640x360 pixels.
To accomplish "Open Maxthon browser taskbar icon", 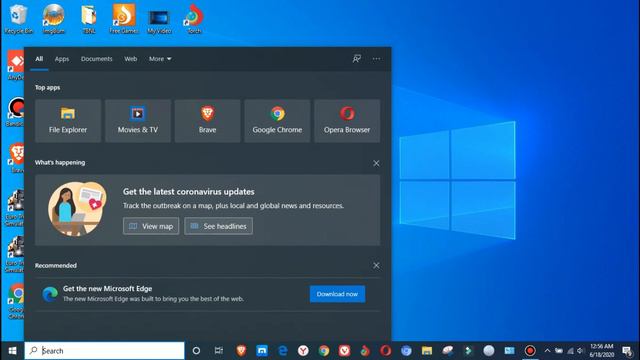I will click(262, 351).
